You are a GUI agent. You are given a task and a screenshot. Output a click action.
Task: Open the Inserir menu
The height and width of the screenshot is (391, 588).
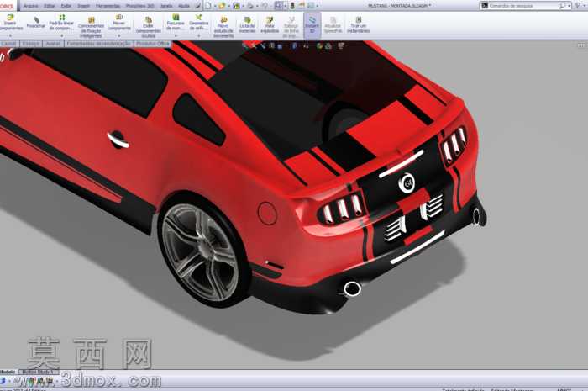point(83,6)
